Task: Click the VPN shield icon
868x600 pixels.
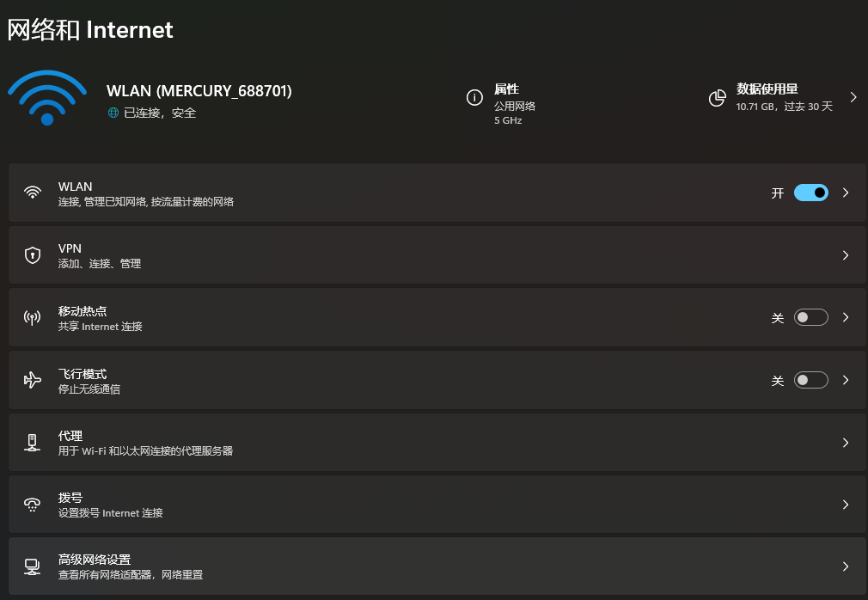Action: [33, 255]
